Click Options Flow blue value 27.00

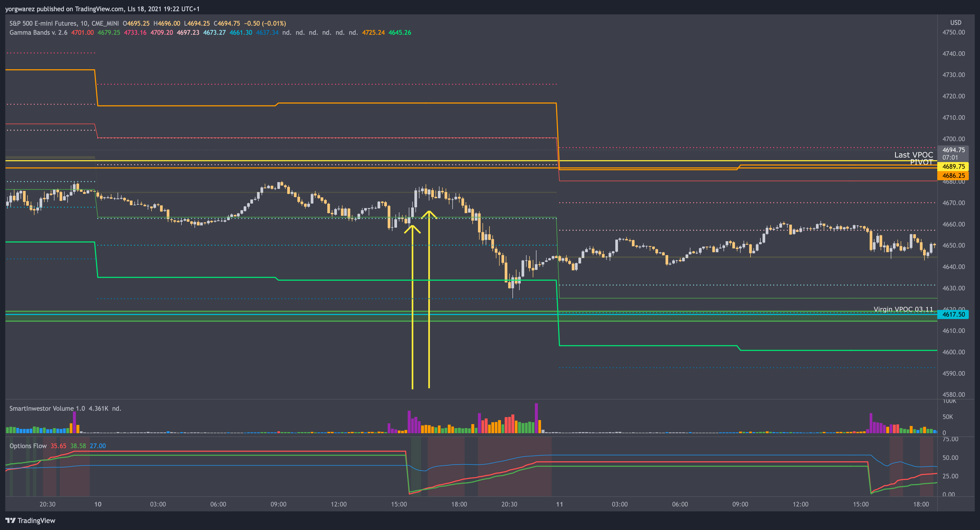click(x=98, y=446)
